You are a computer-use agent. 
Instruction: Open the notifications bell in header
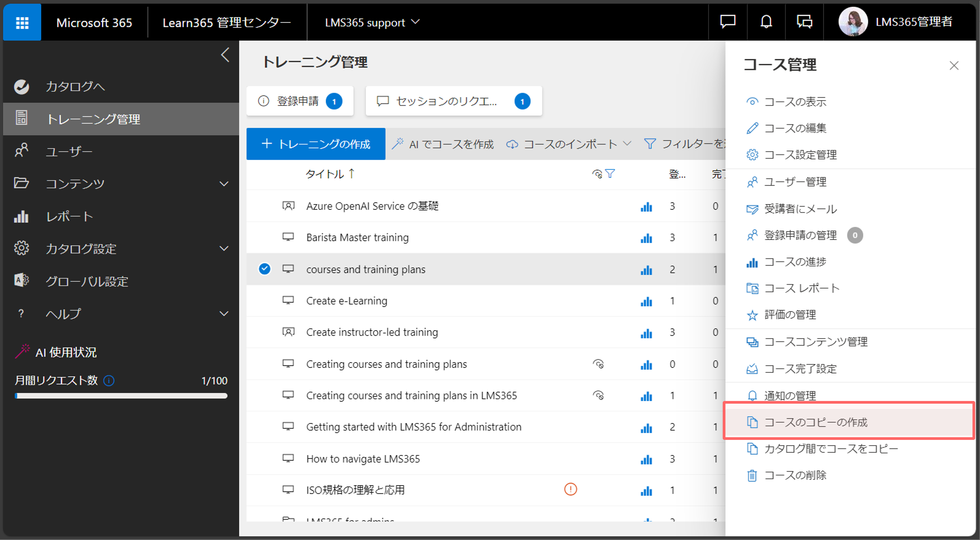[766, 22]
